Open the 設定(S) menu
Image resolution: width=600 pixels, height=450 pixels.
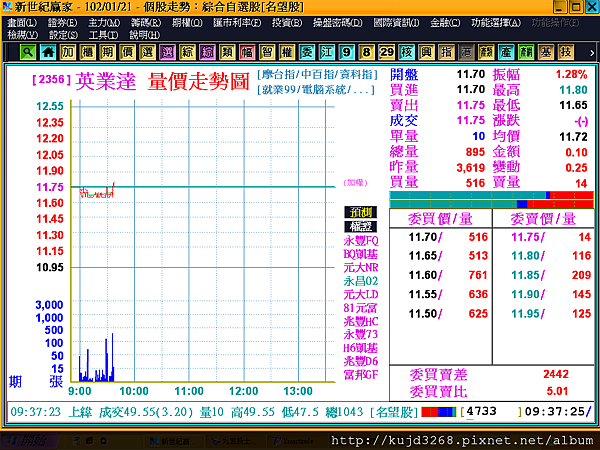tap(63, 35)
